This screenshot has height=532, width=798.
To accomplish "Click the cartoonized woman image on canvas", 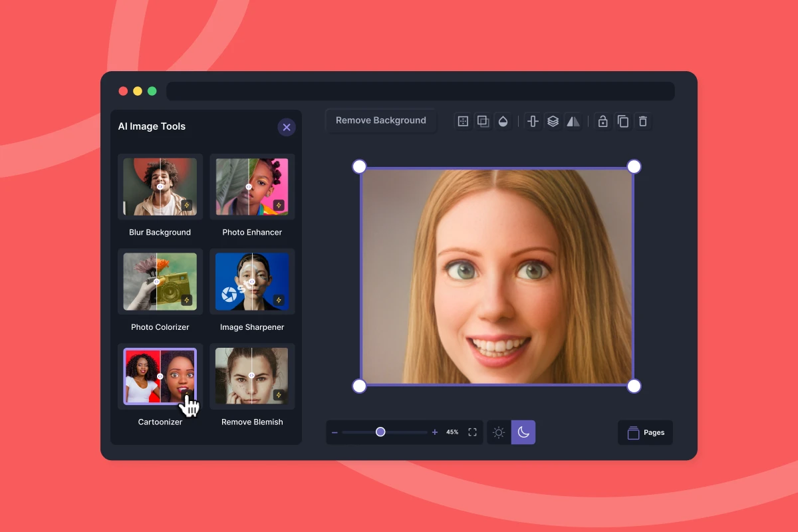I will 497,276.
